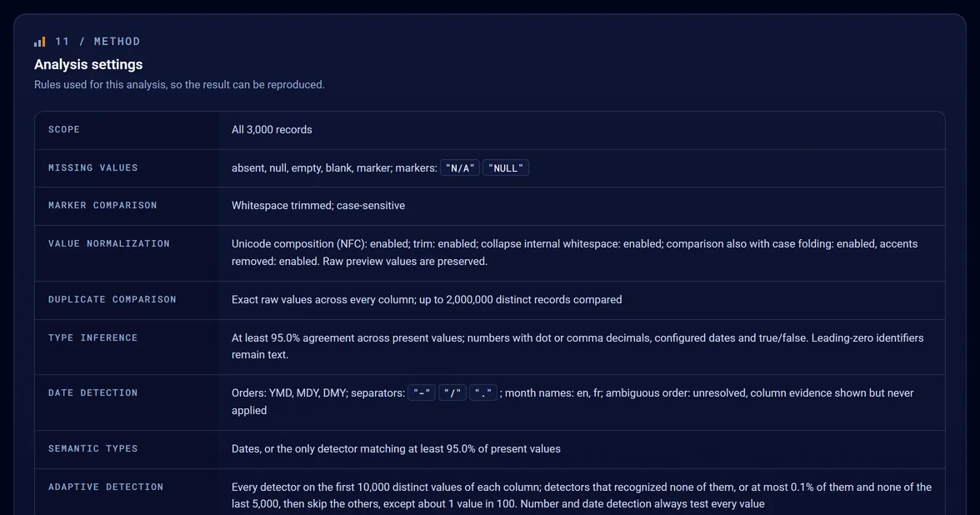Click the "11 / METHOD" section label

pyautogui.click(x=97, y=42)
